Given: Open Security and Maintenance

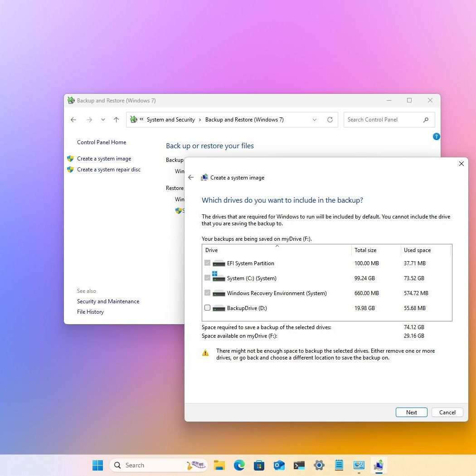Looking at the screenshot, I should 108,301.
